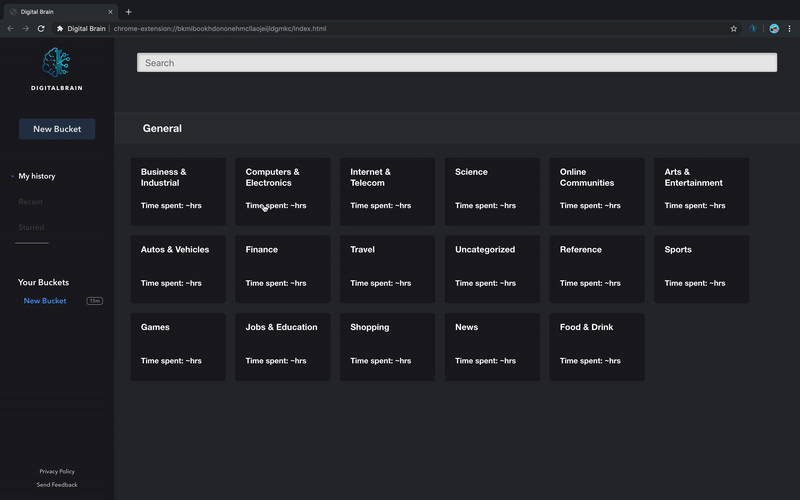Click the Your Buckets heading
The width and height of the screenshot is (800, 500).
43,282
